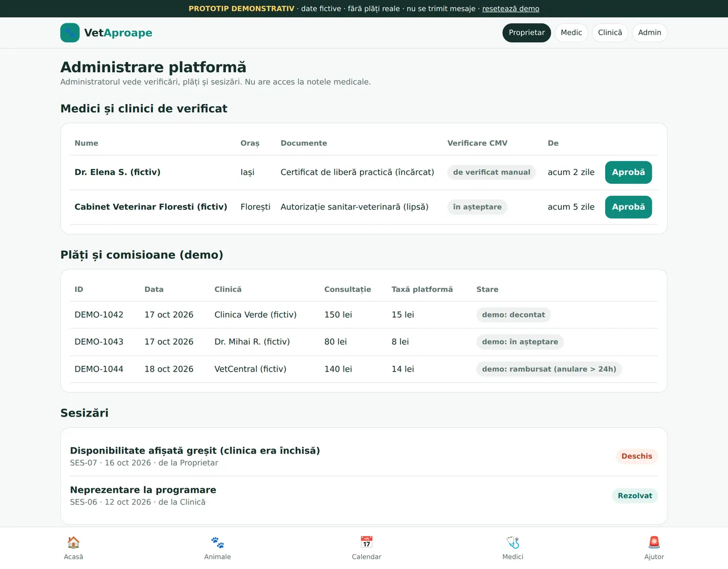Select payment ID DEMO-1042

[x=99, y=315]
